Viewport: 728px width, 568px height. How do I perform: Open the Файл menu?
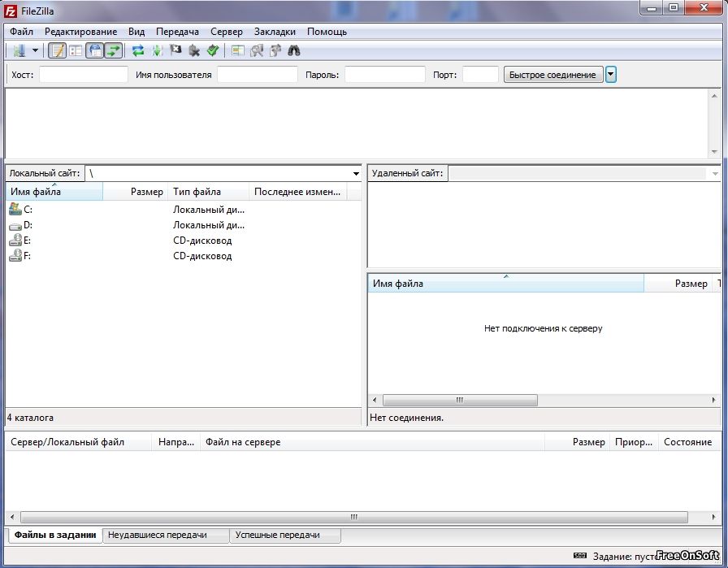coord(21,32)
